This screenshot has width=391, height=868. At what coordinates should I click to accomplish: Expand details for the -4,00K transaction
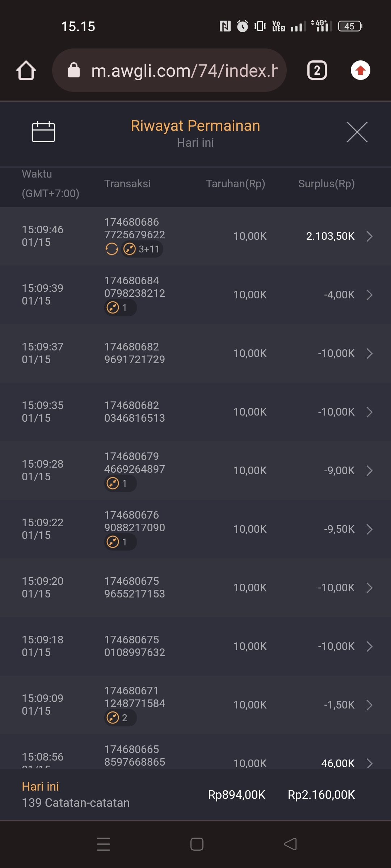369,295
